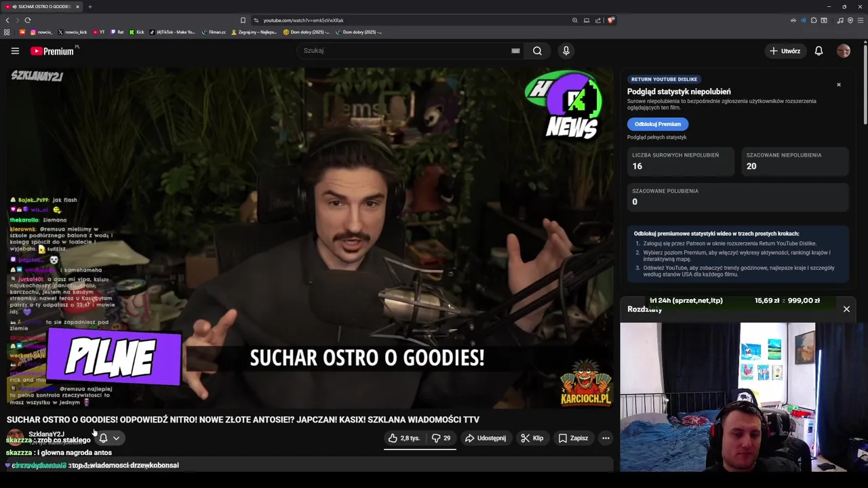
Task: Open Brave Shields lion icon
Action: (610, 20)
